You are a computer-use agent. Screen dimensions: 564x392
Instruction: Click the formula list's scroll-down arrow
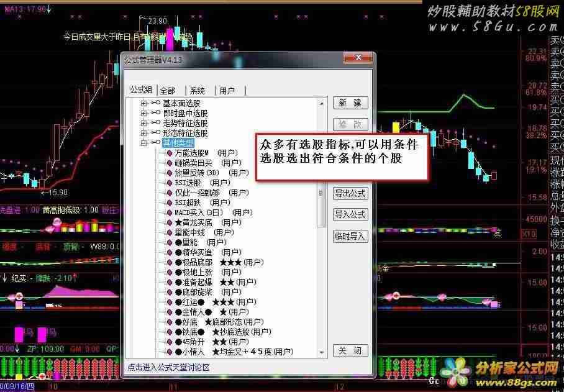pyautogui.click(x=322, y=353)
